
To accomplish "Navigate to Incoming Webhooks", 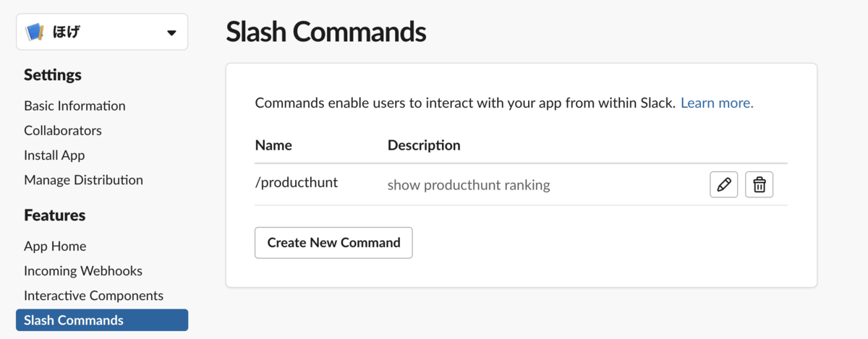I will pyautogui.click(x=83, y=271).
